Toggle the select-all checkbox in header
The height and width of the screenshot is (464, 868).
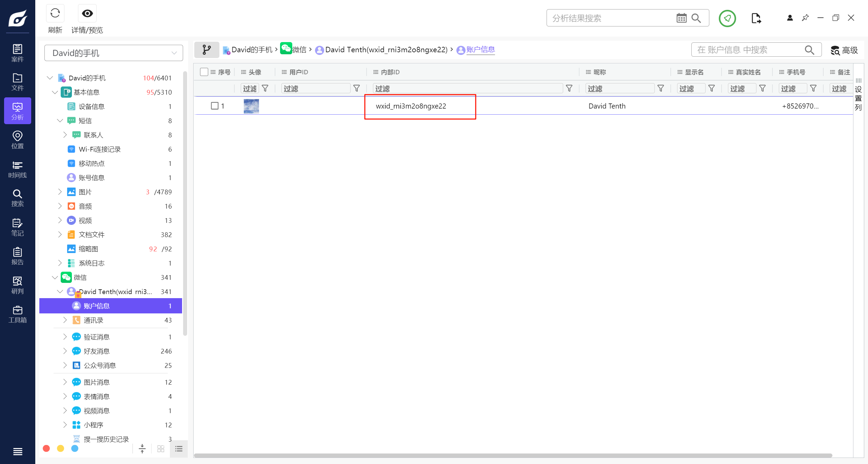click(x=204, y=72)
